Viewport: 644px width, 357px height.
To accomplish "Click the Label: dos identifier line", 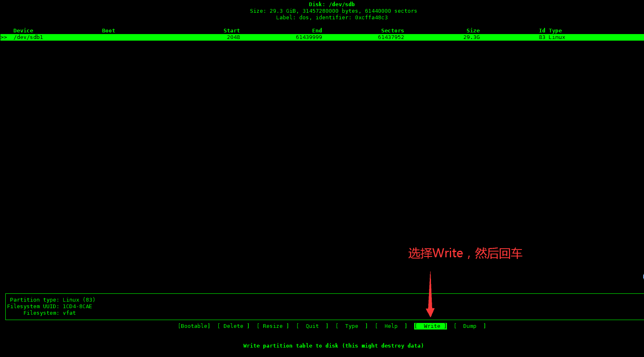I will tap(332, 18).
